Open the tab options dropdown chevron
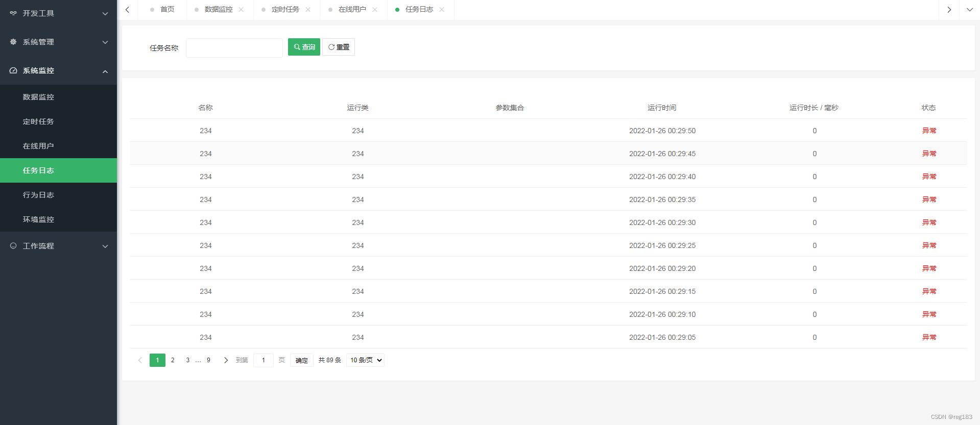The height and width of the screenshot is (425, 980). click(x=969, y=10)
